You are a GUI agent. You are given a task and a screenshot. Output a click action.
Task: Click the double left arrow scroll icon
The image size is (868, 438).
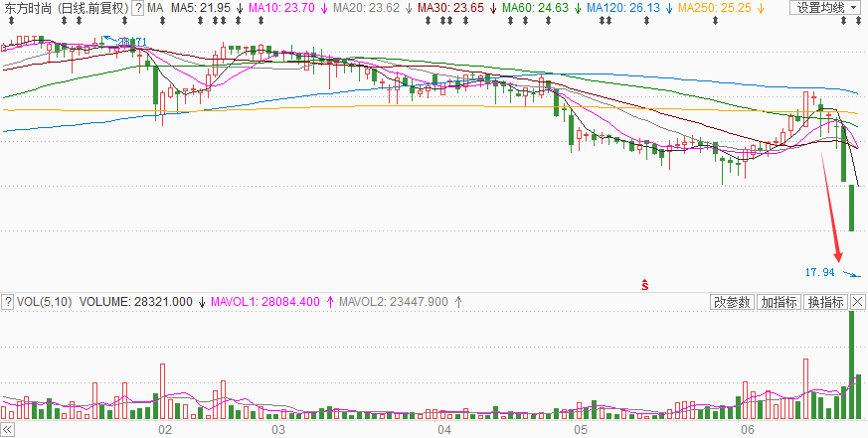point(7,429)
